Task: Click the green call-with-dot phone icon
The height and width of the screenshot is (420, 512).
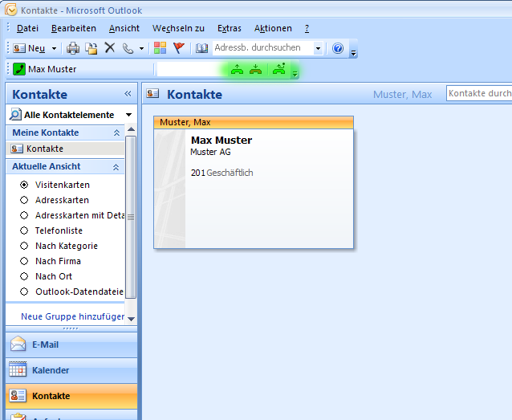Action: point(279,68)
